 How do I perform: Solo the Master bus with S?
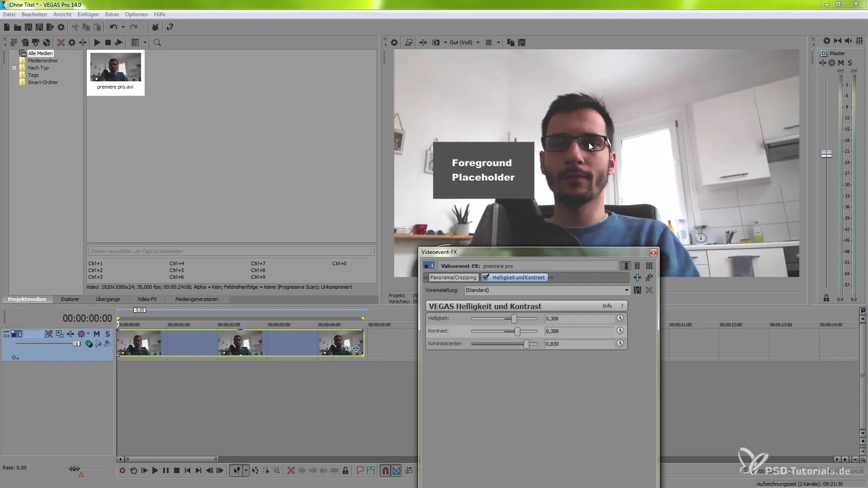[x=850, y=63]
